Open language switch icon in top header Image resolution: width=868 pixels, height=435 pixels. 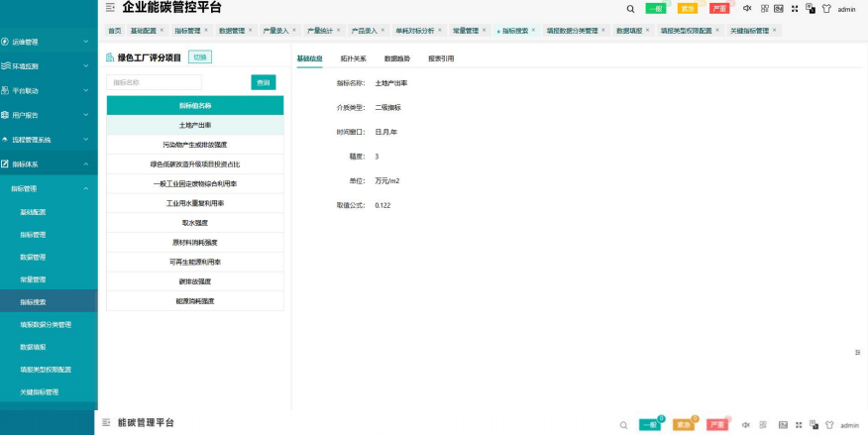point(811,8)
